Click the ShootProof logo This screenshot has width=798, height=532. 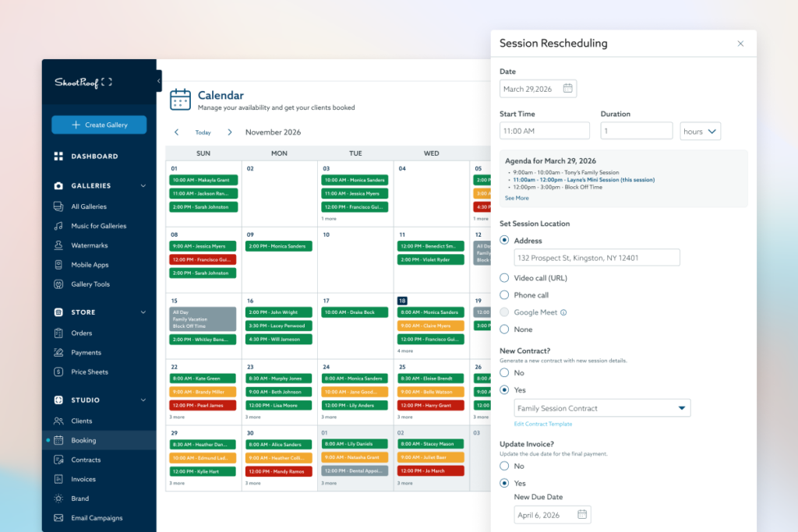coord(81,82)
